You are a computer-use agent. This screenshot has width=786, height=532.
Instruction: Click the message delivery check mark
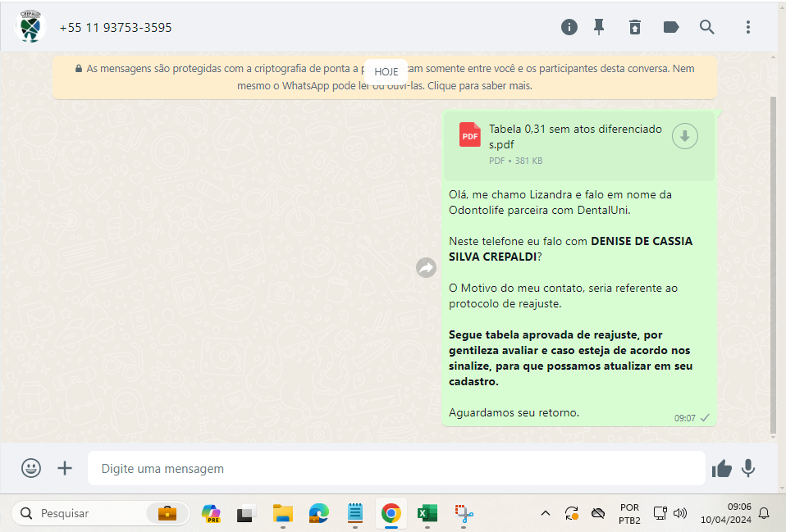[x=705, y=418]
